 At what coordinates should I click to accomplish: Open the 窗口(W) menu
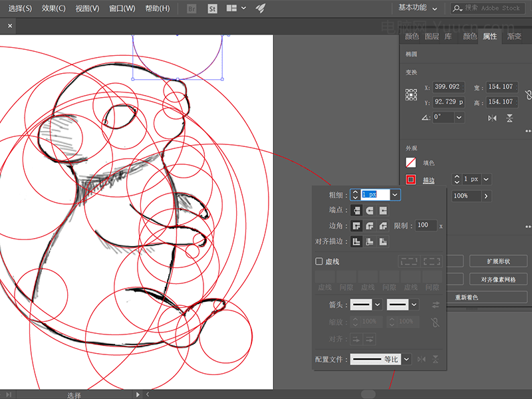(122, 9)
